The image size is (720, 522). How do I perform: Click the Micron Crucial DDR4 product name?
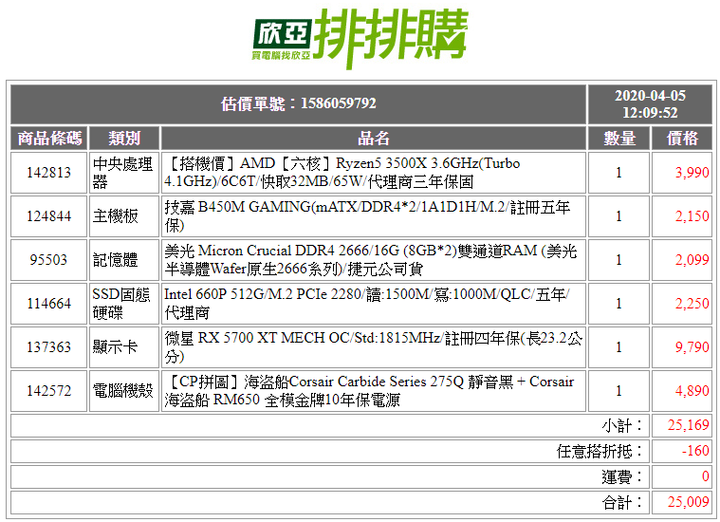[373, 260]
